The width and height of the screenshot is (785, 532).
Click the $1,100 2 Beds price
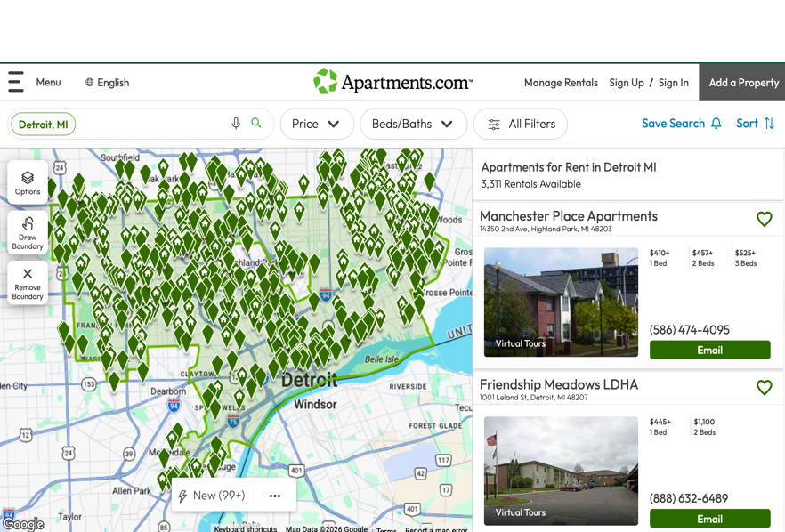(704, 427)
